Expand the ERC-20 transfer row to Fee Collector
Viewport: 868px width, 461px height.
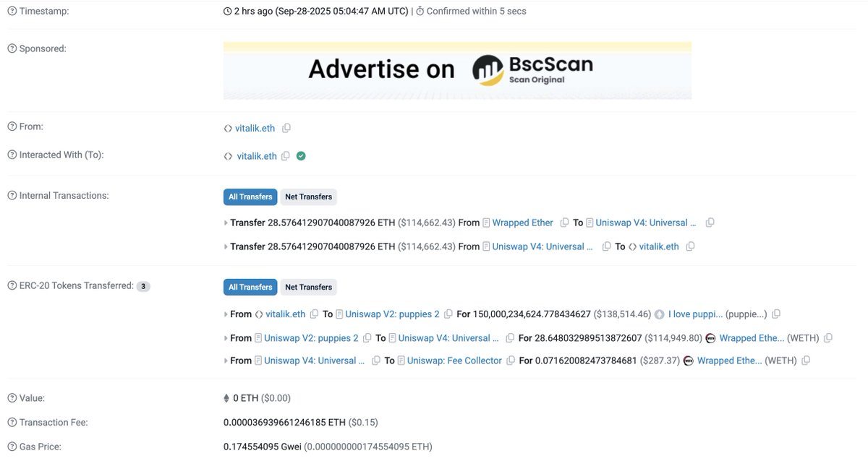pyautogui.click(x=226, y=361)
